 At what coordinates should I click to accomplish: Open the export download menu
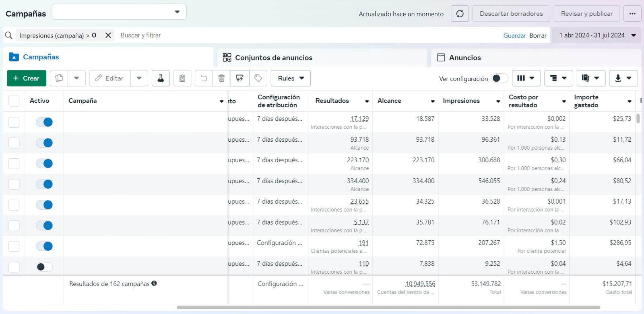(x=623, y=78)
